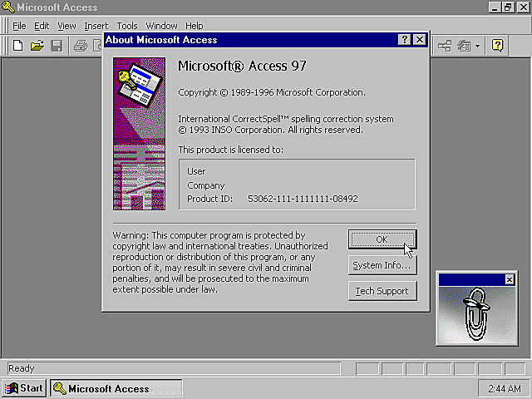Minimize the main Access window
Screen dimensions: 532x399
tap(495, 7)
